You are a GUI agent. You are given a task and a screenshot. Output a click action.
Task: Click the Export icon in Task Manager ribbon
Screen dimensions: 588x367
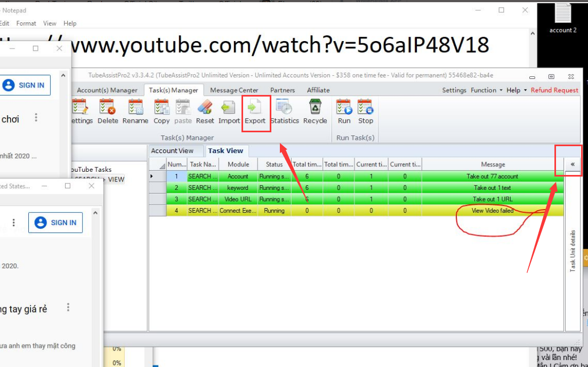tap(255, 108)
